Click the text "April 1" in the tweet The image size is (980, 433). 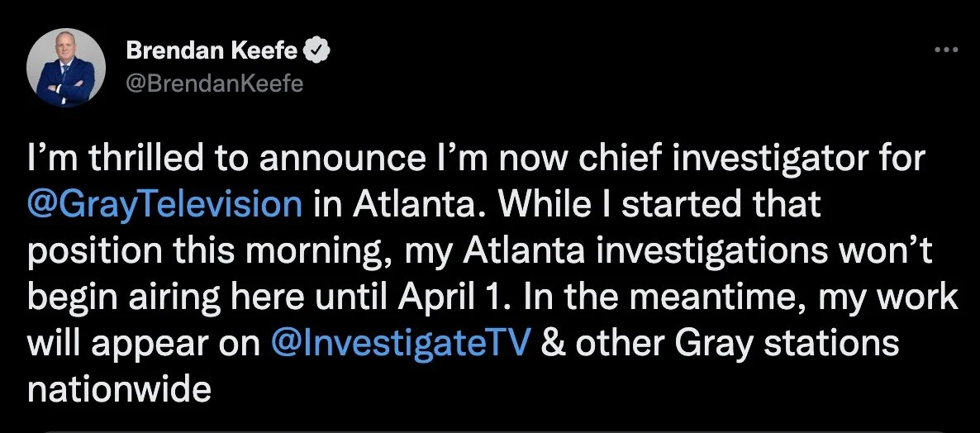448,298
